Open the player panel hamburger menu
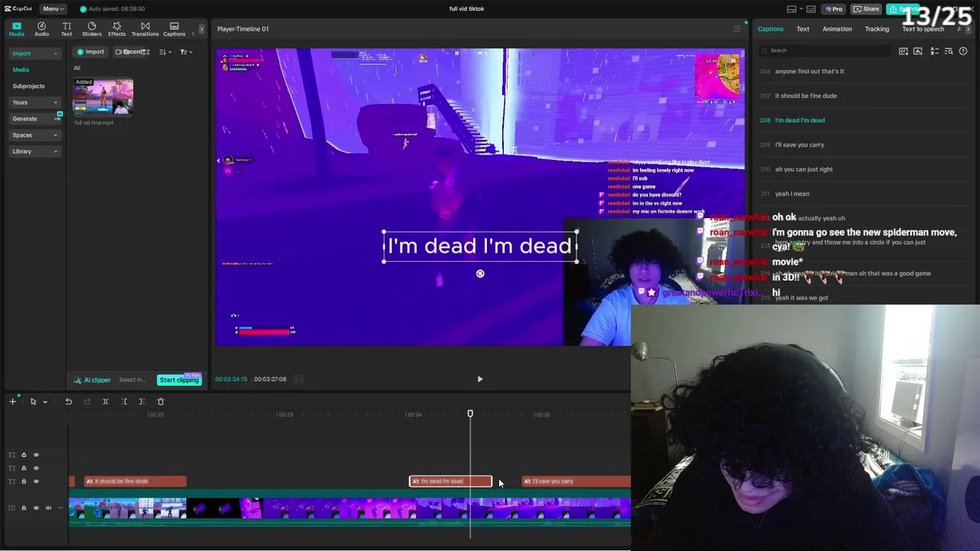Screen dimensions: 980x551 pyautogui.click(x=737, y=29)
